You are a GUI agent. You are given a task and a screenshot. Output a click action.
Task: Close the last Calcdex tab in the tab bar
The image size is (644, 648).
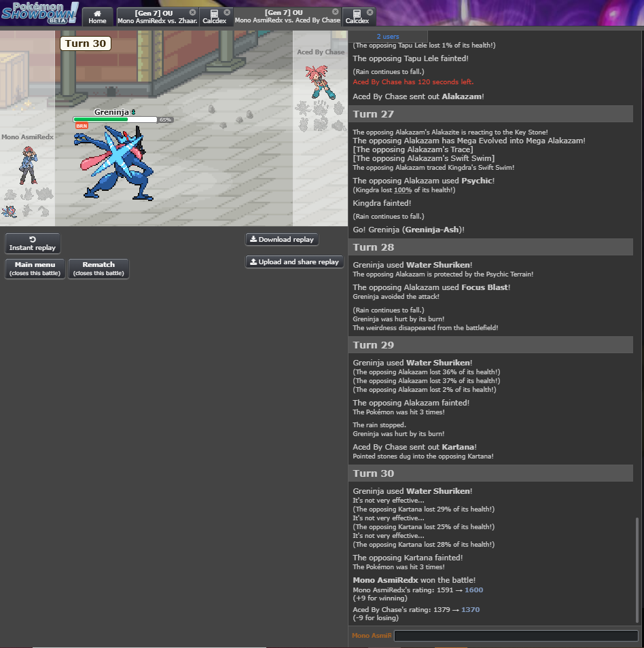[x=370, y=12]
